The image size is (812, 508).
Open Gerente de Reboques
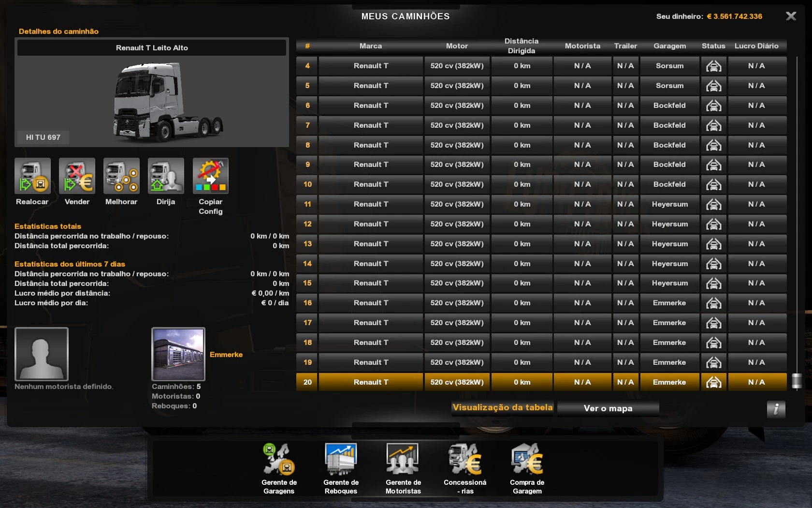tap(341, 460)
